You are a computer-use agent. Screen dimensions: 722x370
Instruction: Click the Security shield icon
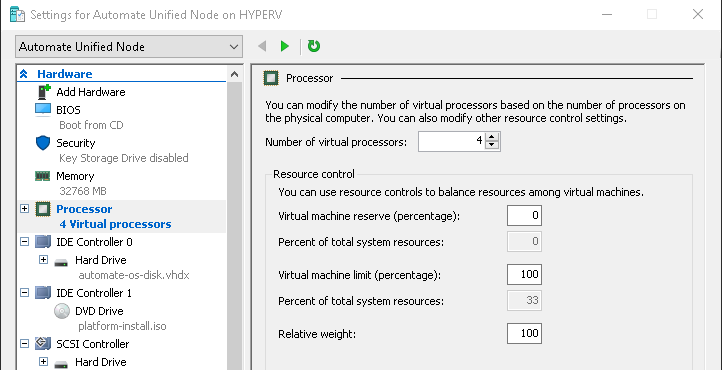point(43,143)
